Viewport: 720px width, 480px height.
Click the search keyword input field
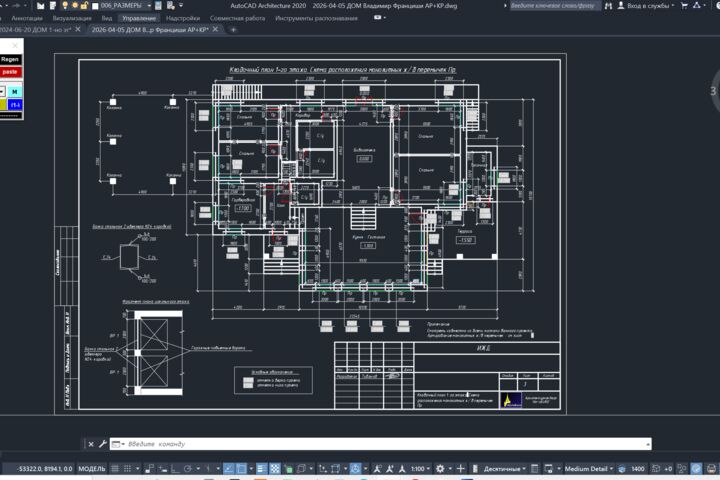click(554, 6)
